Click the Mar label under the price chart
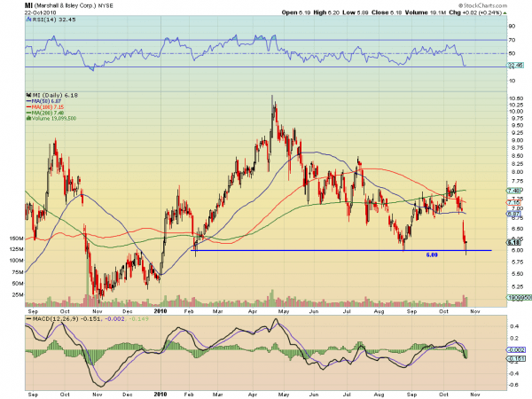532x399 pixels. (217, 311)
